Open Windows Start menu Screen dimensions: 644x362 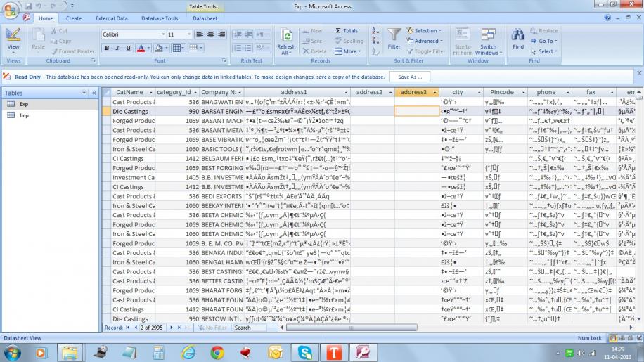click(x=13, y=353)
